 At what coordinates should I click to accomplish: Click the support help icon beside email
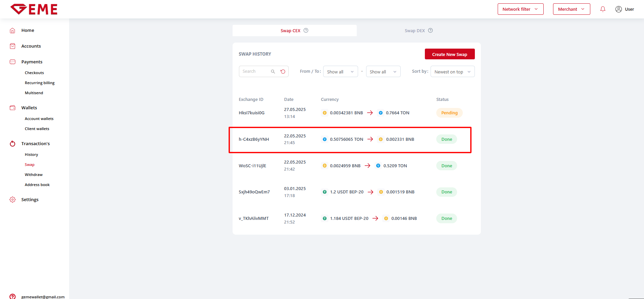12,296
